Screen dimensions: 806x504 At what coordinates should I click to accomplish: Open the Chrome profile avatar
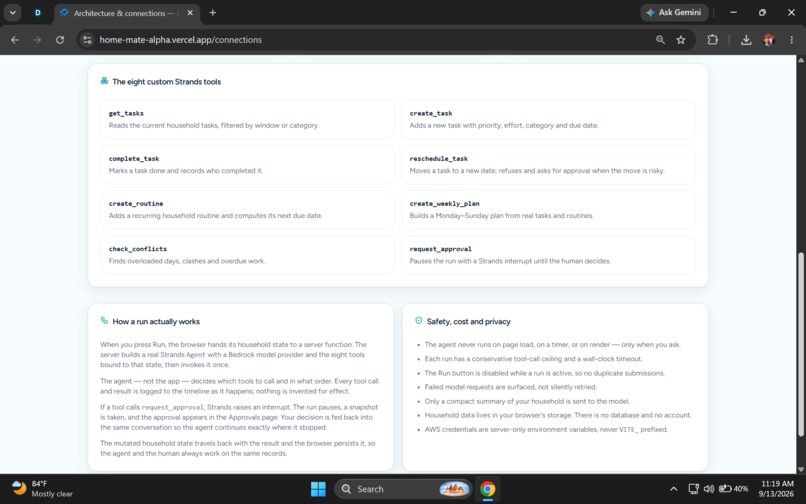[x=769, y=40]
